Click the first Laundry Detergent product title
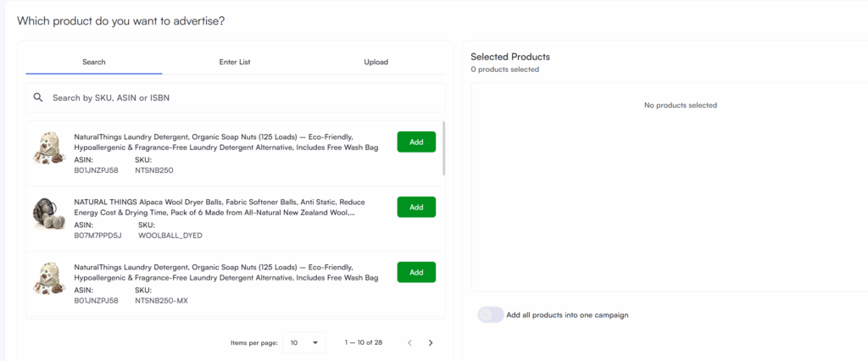This screenshot has width=868, height=361. 225,142
